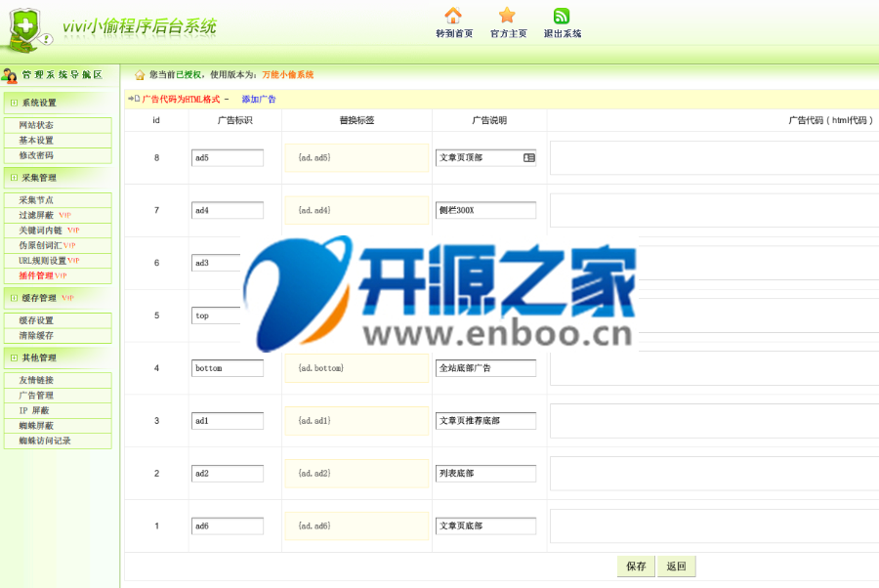The height and width of the screenshot is (588, 879).
Task: Open IP 屏蔽 in the sidebar
Action: [58, 410]
